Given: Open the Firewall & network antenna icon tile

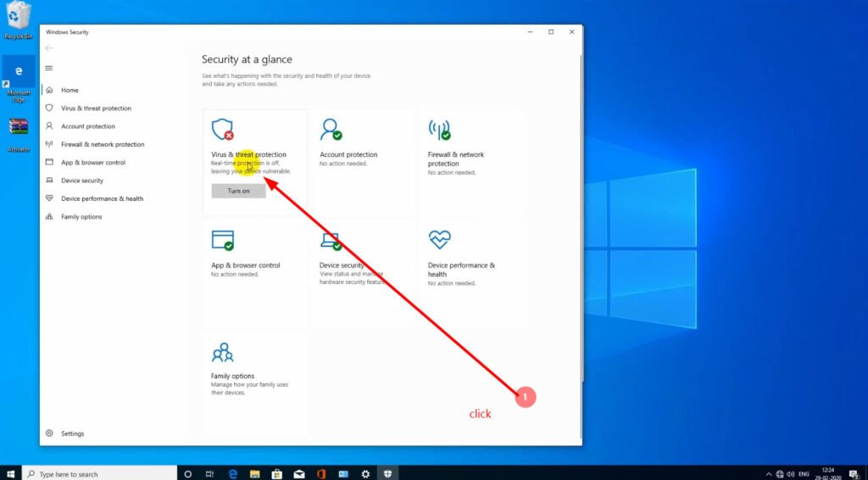Looking at the screenshot, I should (x=439, y=130).
